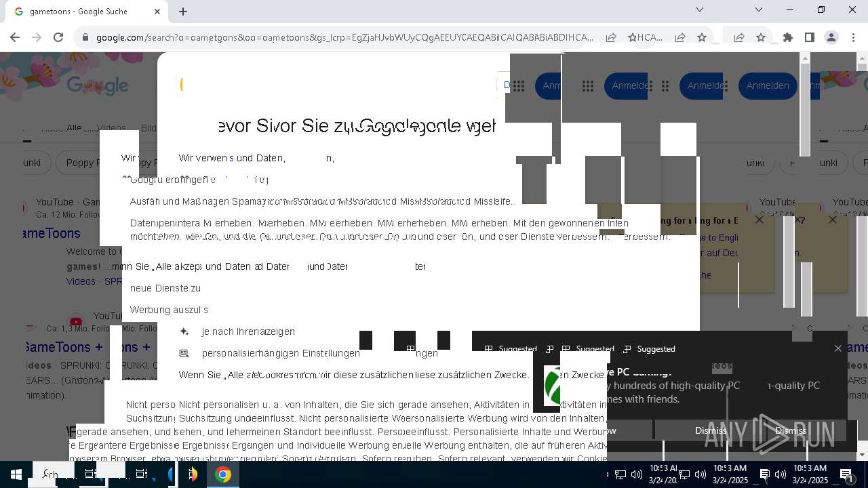Open the 'Bild' search tab

pyautogui.click(x=149, y=128)
